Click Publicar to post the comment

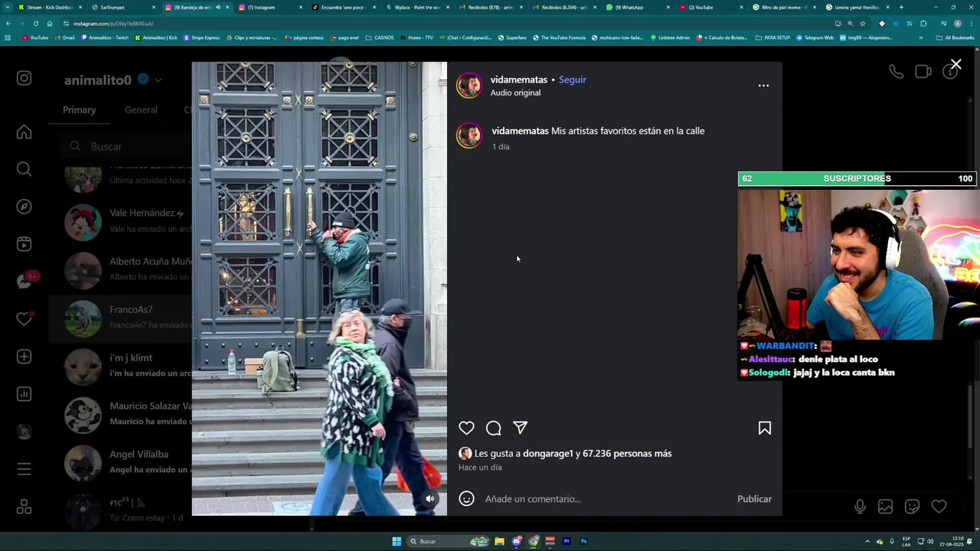[x=754, y=499]
